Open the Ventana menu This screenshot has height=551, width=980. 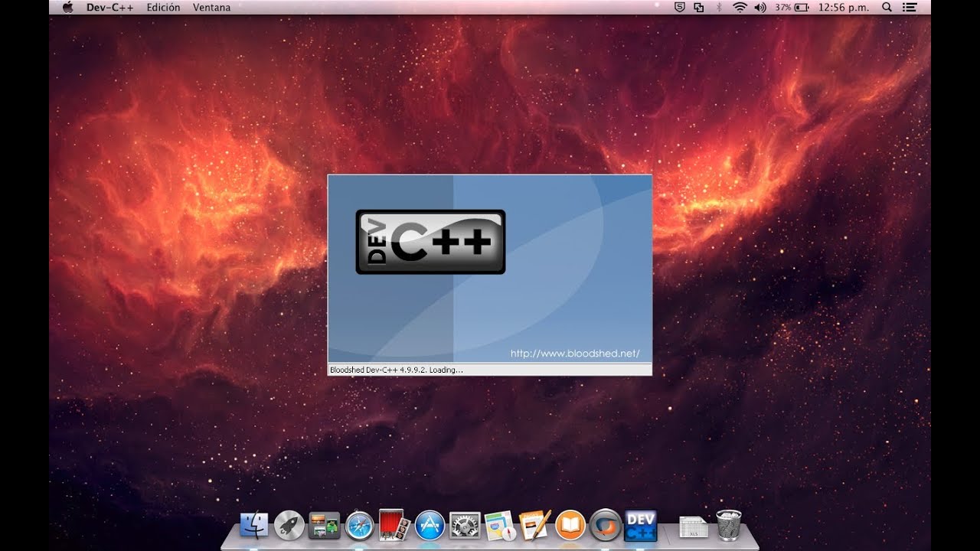coord(211,7)
